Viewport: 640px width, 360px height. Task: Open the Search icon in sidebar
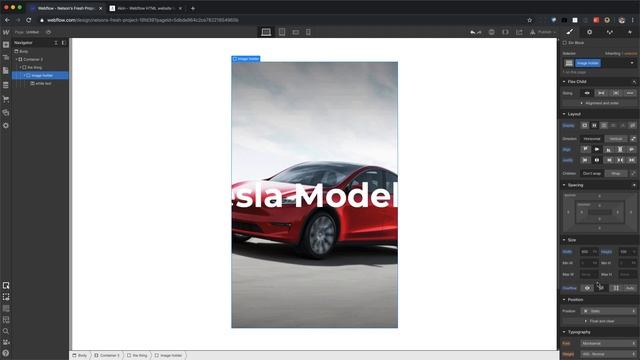click(6, 331)
